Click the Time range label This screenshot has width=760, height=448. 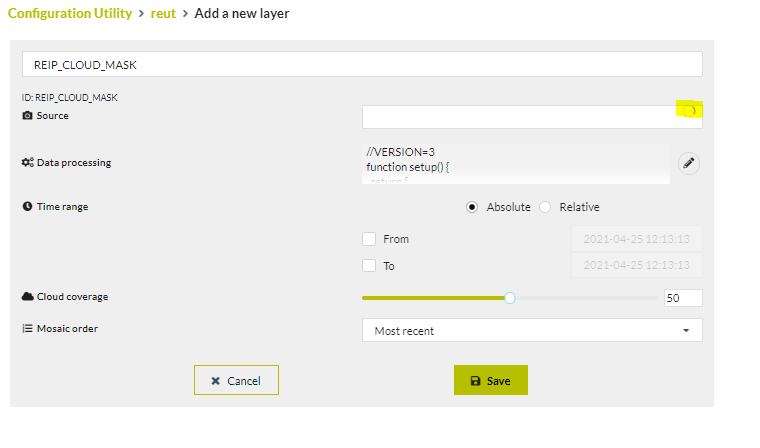tap(63, 207)
